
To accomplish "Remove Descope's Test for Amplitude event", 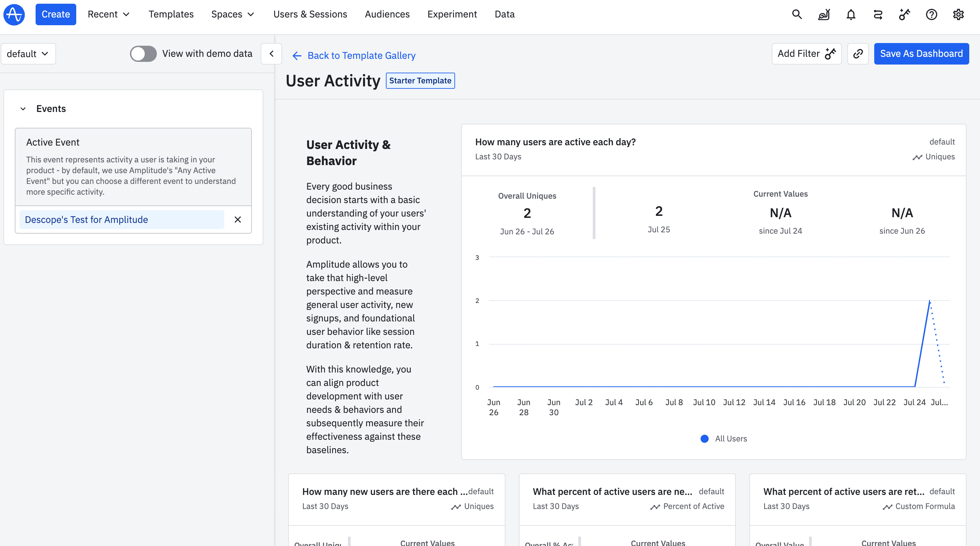I will click(238, 220).
